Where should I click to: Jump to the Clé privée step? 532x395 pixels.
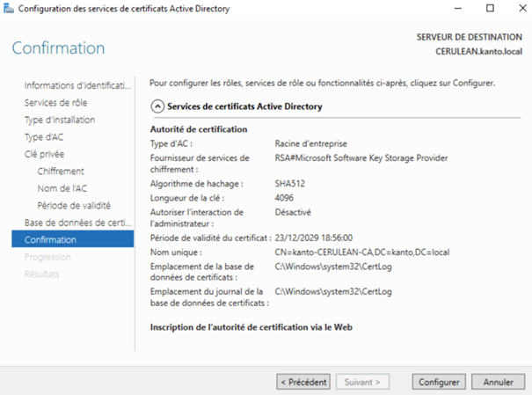[44, 154]
